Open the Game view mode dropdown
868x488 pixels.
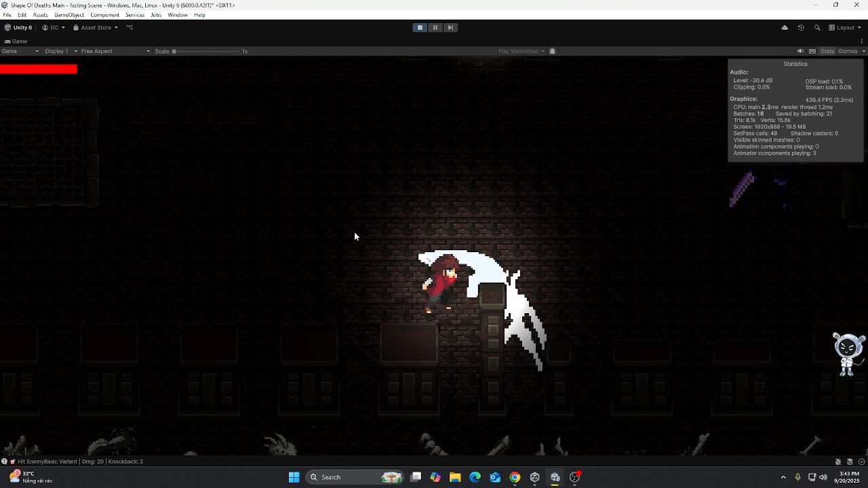(x=20, y=52)
